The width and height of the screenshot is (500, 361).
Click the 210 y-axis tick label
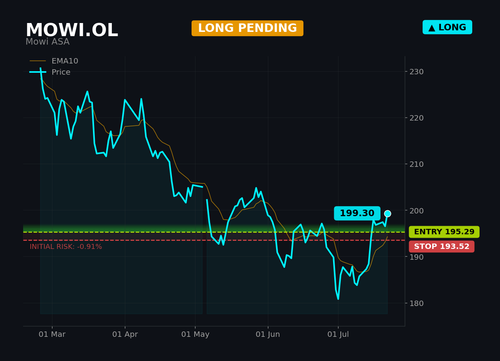[x=417, y=164]
